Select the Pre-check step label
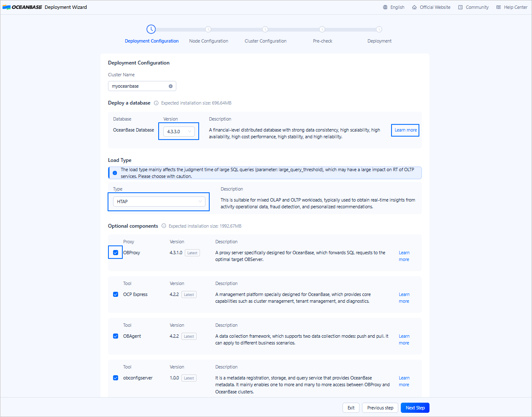The height and width of the screenshot is (417, 532). (x=322, y=41)
